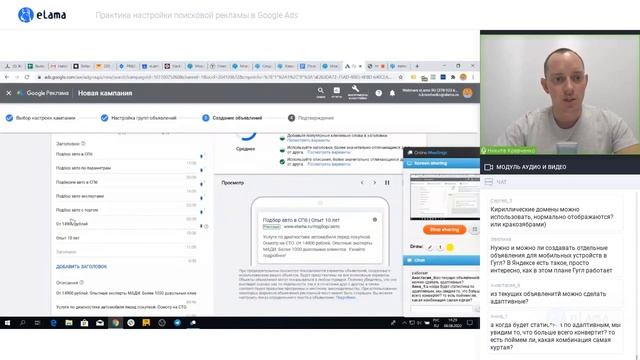Select the pencil Draw tool
The image size is (640, 360).
430,247
